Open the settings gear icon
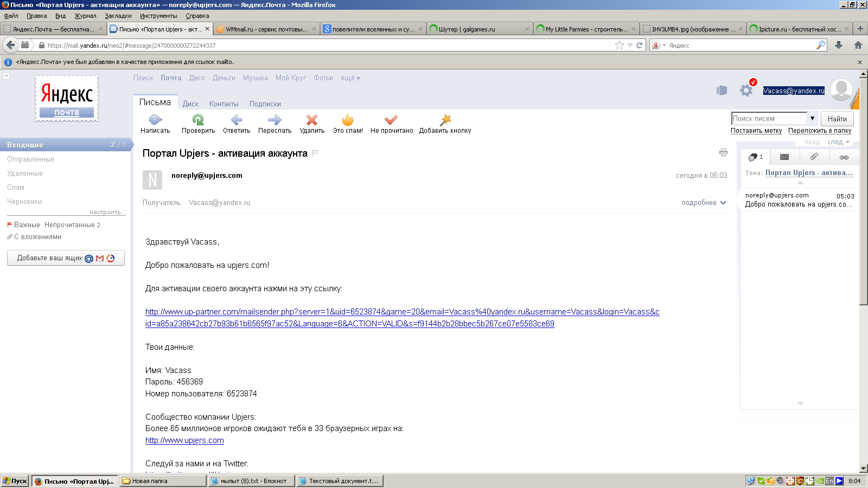Screen dimensions: 868x488 746,91
